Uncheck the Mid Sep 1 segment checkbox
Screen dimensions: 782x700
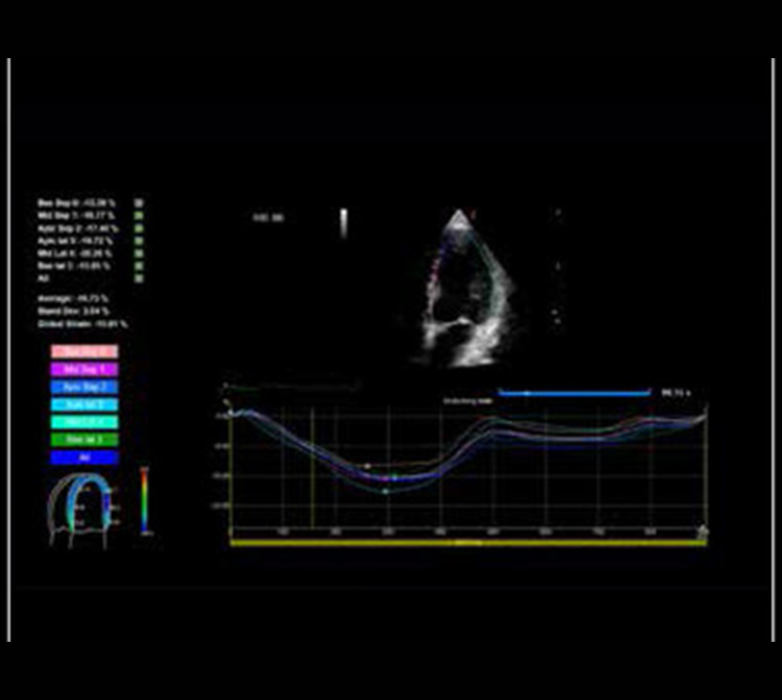[139, 216]
